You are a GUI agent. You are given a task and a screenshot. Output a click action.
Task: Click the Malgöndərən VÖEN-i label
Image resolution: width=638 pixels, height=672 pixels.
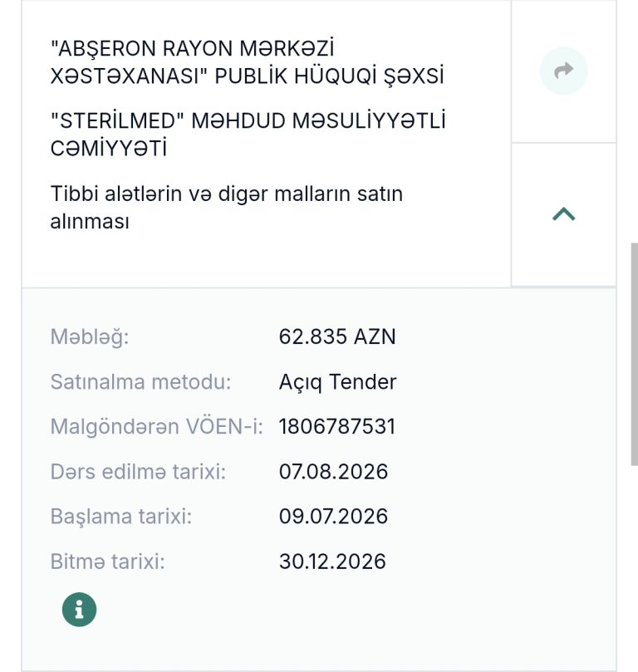[x=157, y=426]
